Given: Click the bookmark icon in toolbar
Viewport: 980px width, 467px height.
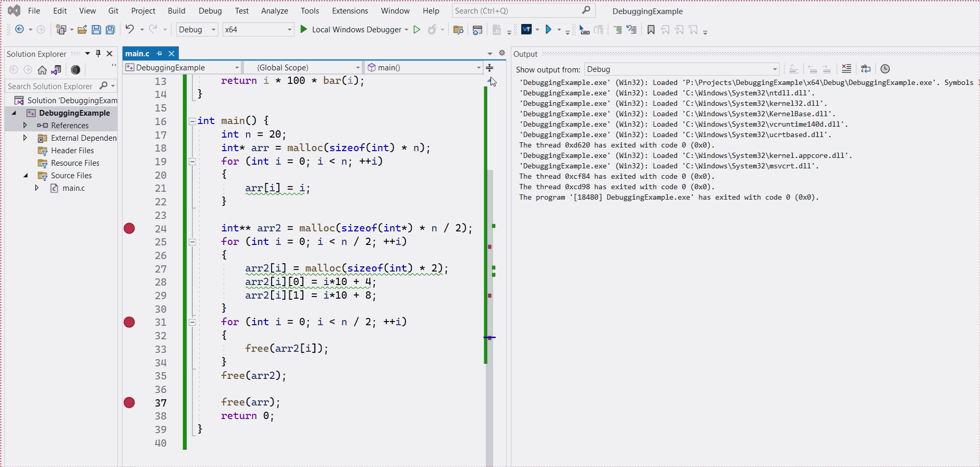Looking at the screenshot, I should tap(651, 30).
